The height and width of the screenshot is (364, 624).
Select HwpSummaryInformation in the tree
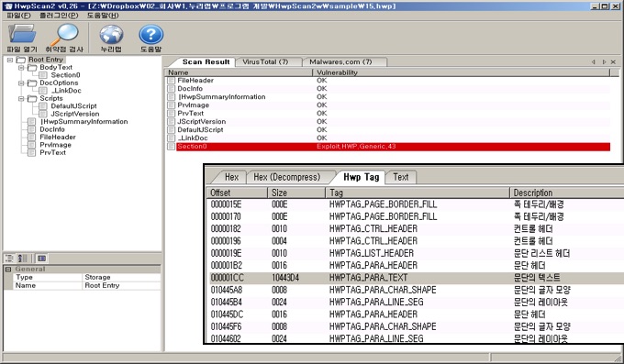[84, 122]
